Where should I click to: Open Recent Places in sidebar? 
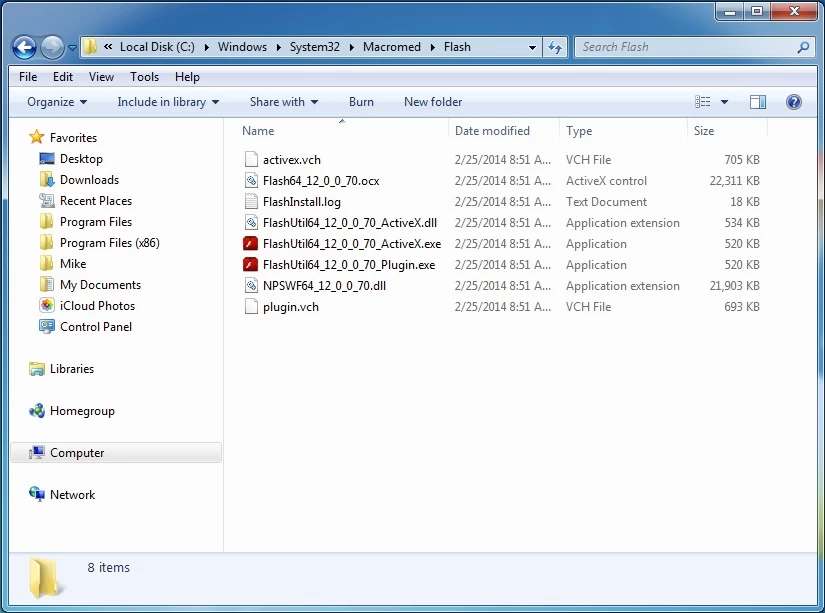[x=96, y=200]
